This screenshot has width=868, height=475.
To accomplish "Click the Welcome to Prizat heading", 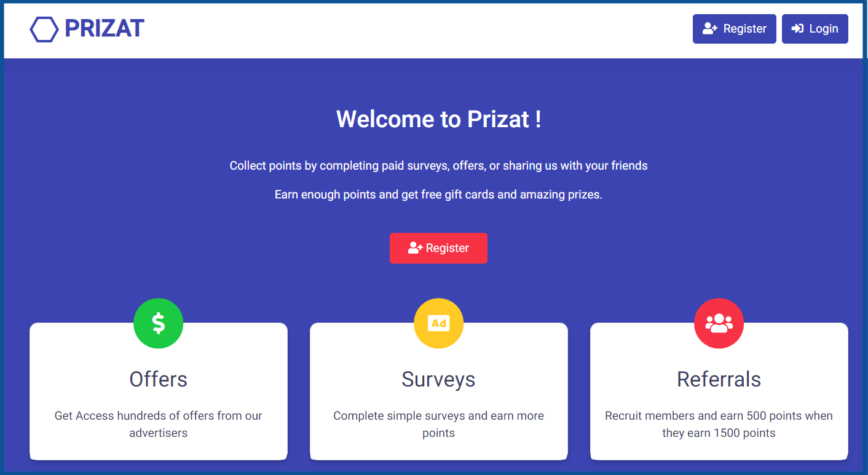I will click(439, 119).
